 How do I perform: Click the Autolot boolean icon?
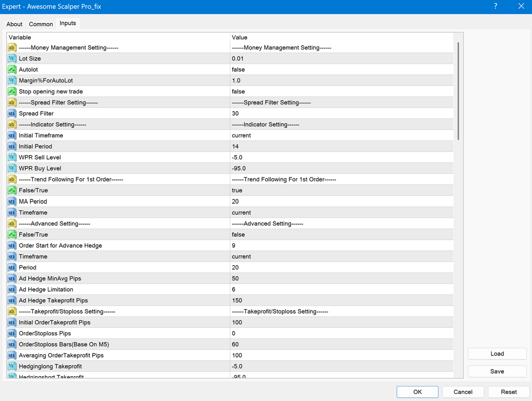tap(12, 70)
